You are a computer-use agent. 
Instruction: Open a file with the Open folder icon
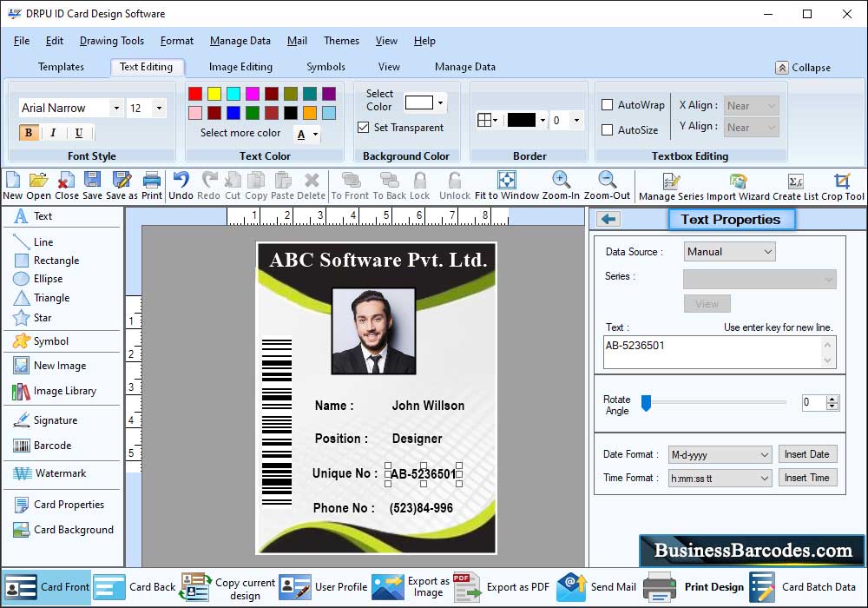pos(38,186)
